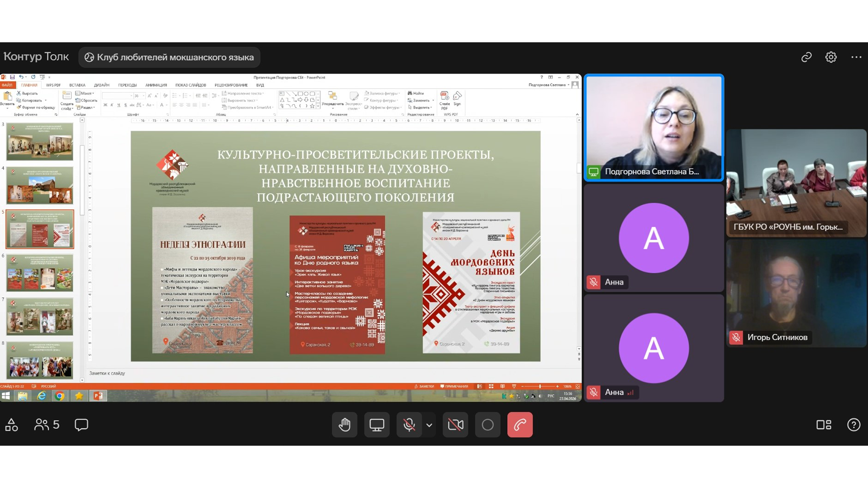Image resolution: width=868 pixels, height=488 pixels.
Task: Open the shapes and reactions icon
Action: click(11, 425)
